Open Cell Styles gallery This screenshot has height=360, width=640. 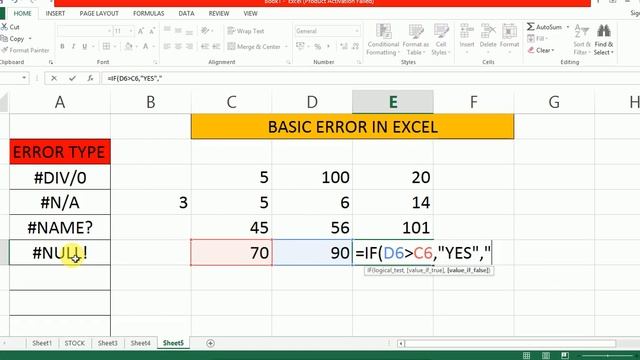(441, 40)
